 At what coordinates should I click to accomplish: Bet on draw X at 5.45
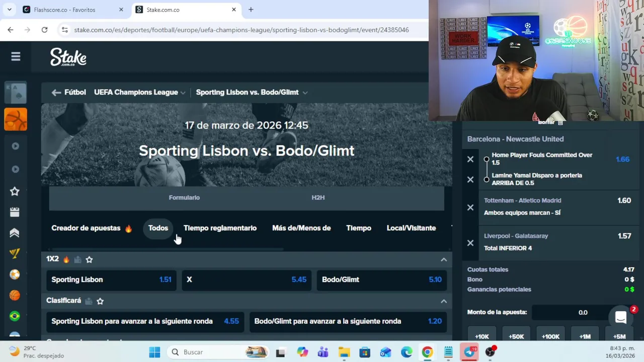247,280
